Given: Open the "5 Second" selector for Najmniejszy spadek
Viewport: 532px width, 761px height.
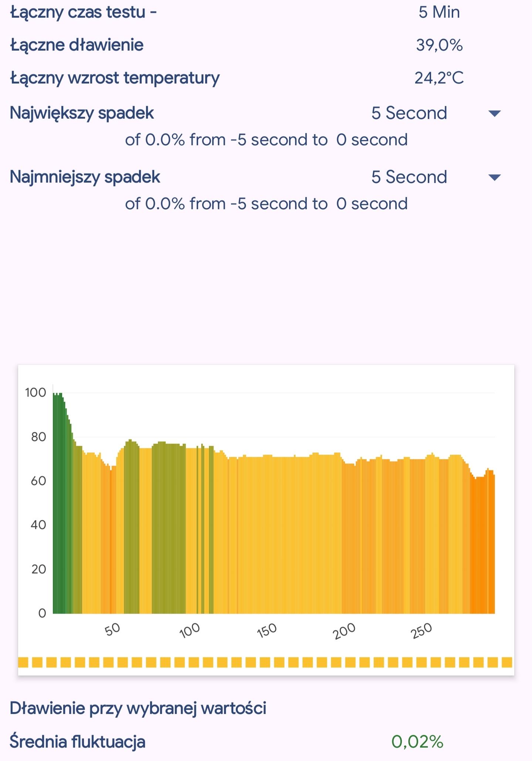Looking at the screenshot, I should 409,177.
